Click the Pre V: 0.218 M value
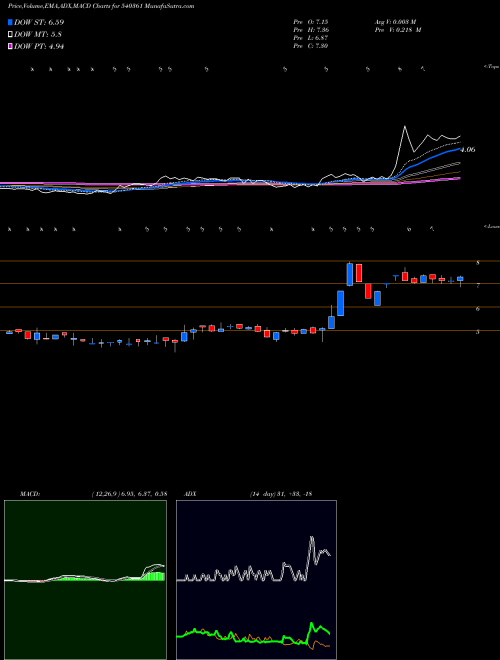The width and height of the screenshot is (500, 660). 398,30
